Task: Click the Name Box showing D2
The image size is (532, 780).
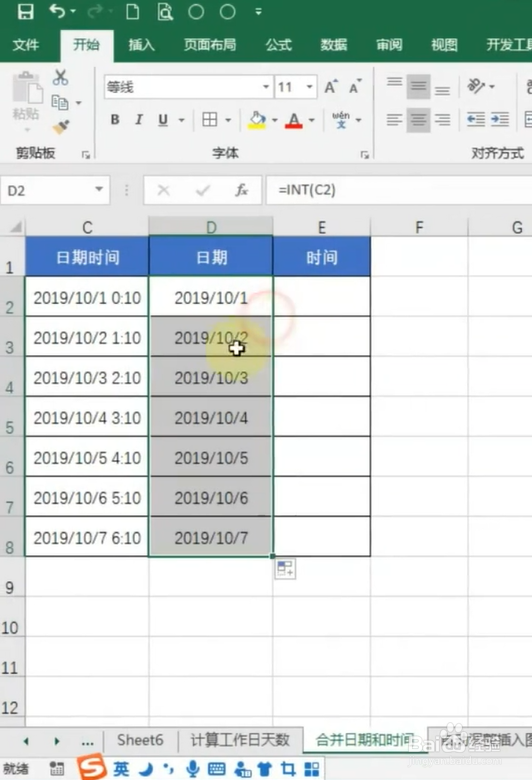Action: 47,191
